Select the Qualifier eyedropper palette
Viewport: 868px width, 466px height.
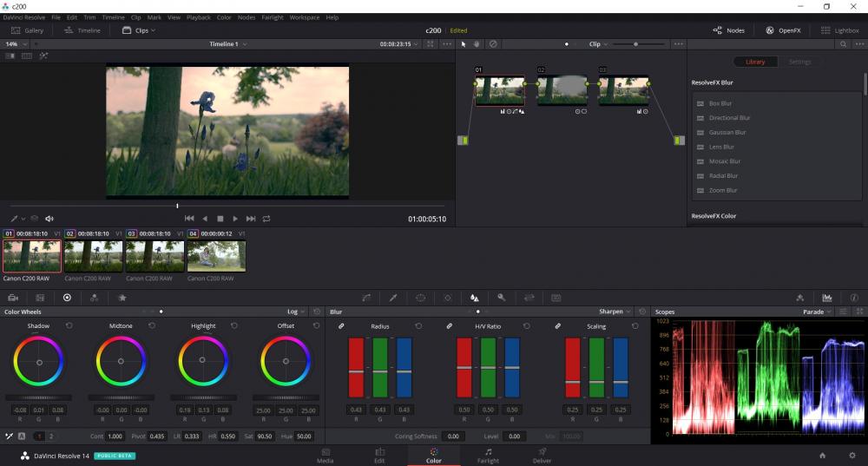pyautogui.click(x=392, y=298)
